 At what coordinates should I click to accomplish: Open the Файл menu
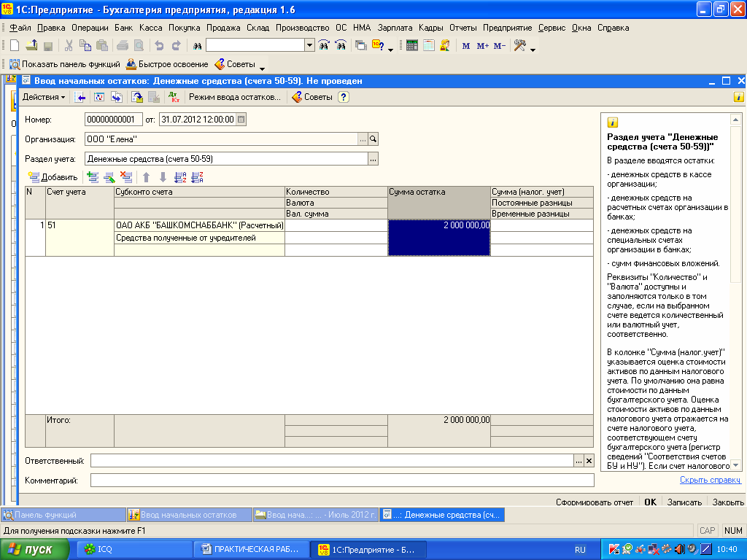(x=20, y=28)
